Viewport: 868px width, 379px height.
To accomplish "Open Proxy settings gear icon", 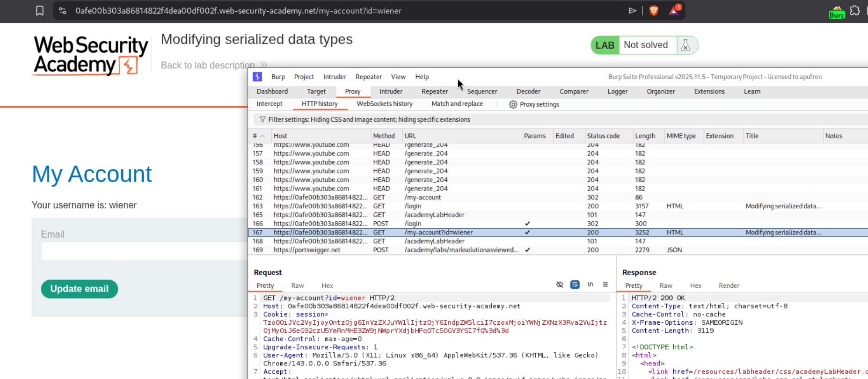I will pyautogui.click(x=513, y=104).
